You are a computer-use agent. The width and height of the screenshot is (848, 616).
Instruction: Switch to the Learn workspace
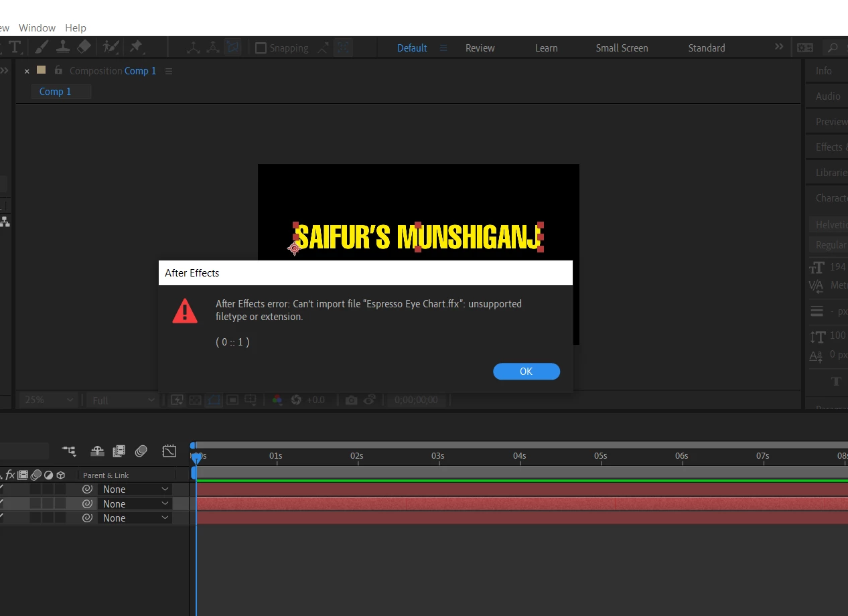(x=547, y=48)
